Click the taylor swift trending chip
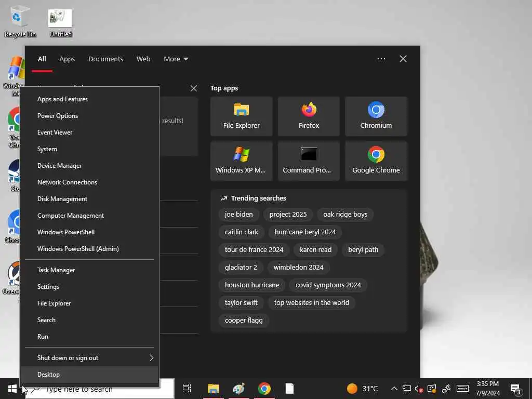 (x=241, y=303)
